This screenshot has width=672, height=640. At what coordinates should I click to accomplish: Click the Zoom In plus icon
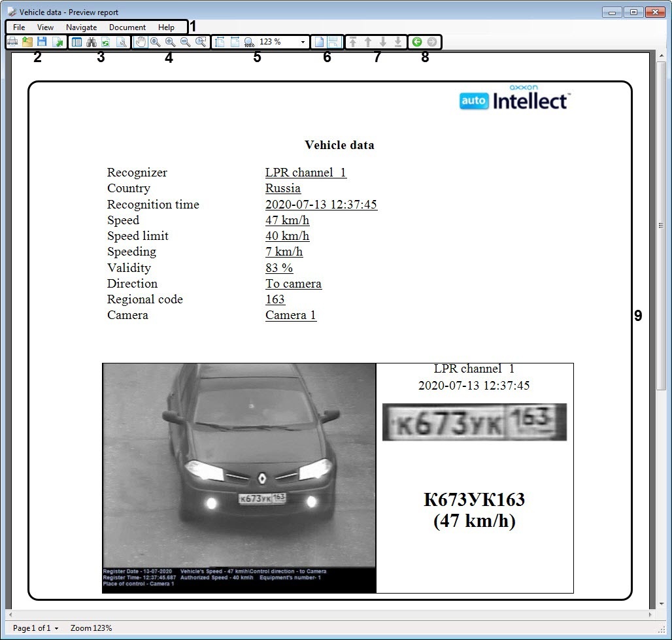coord(170,42)
